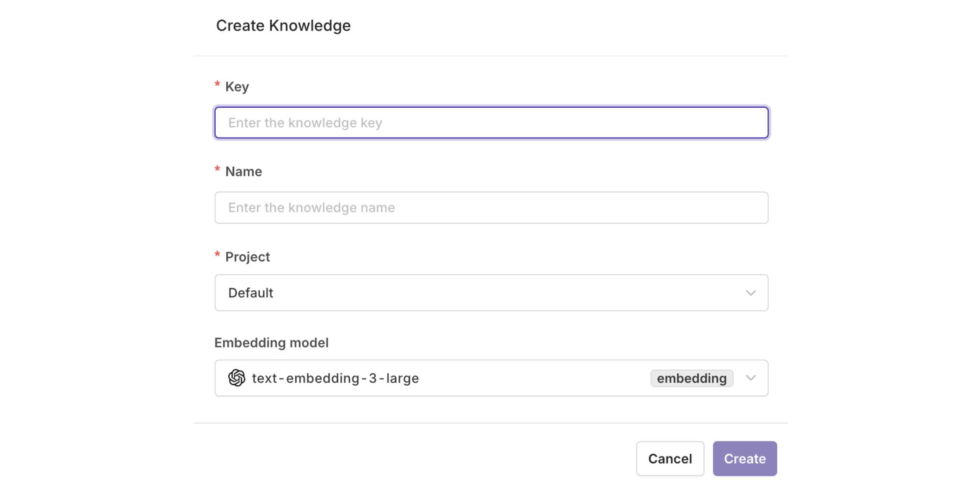Open the Project dropdown showing Default
The height and width of the screenshot is (483, 980).
click(x=491, y=293)
